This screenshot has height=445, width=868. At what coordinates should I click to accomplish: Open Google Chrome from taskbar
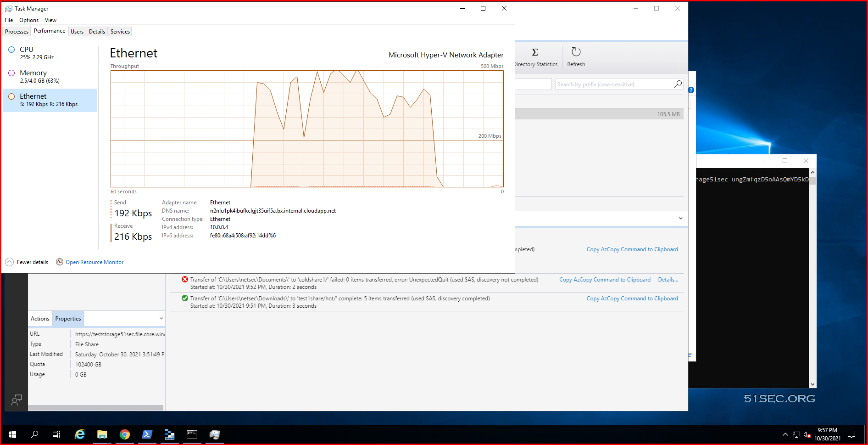(x=124, y=434)
